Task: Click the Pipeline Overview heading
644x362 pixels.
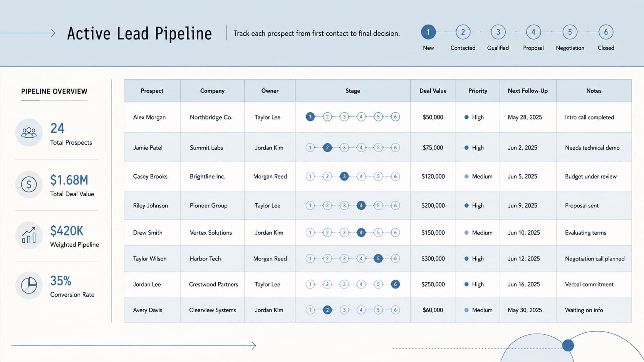Action: 54,92
